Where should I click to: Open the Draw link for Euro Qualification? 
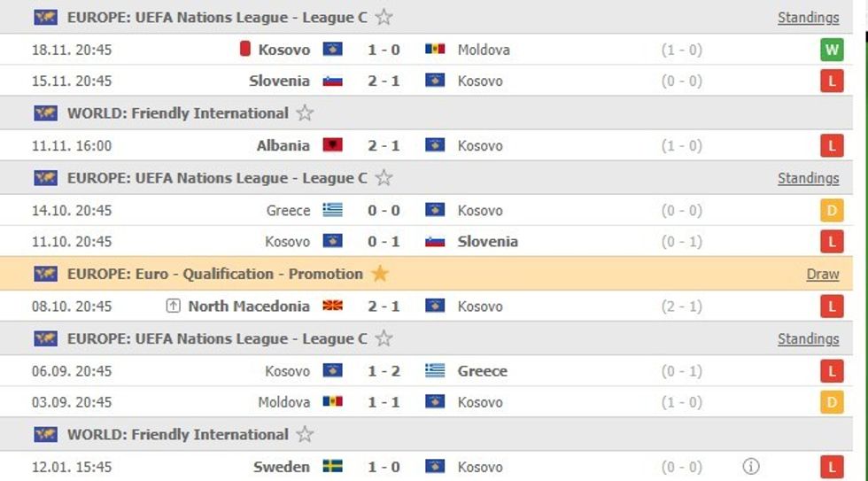(822, 275)
